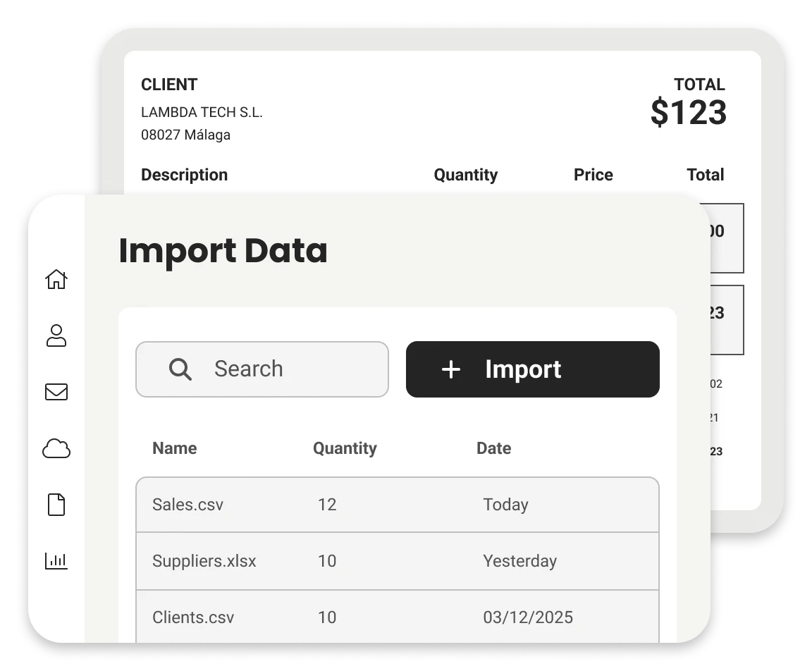Viewport: 812px width, 671px height.
Task: Select the user profile icon in sidebar
Action: click(56, 336)
